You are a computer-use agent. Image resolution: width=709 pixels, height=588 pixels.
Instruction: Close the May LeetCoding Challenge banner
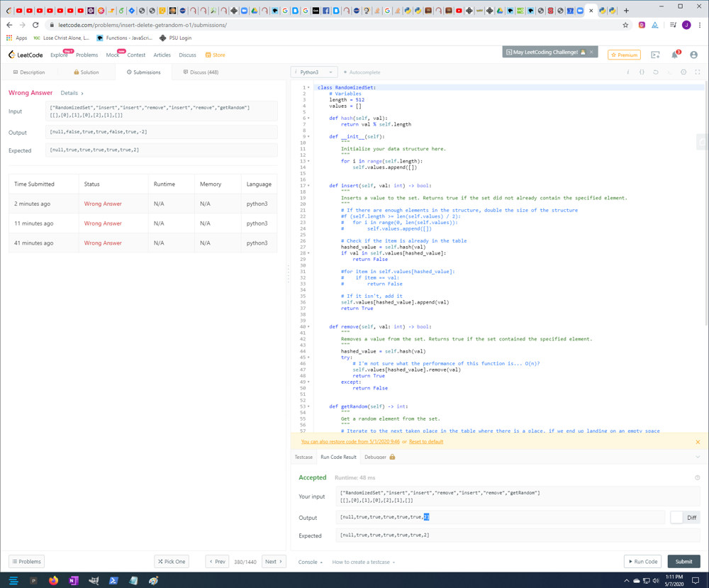tap(591, 52)
